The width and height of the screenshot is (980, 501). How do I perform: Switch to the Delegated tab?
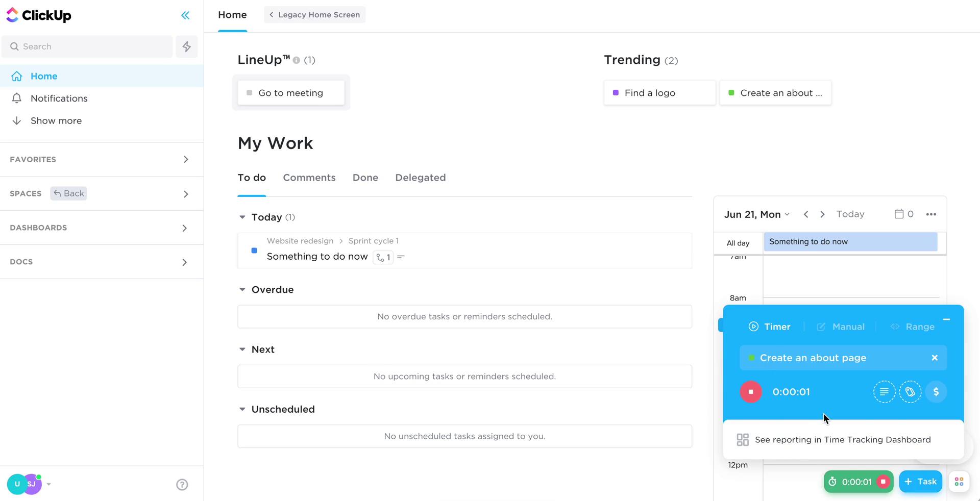[421, 178]
